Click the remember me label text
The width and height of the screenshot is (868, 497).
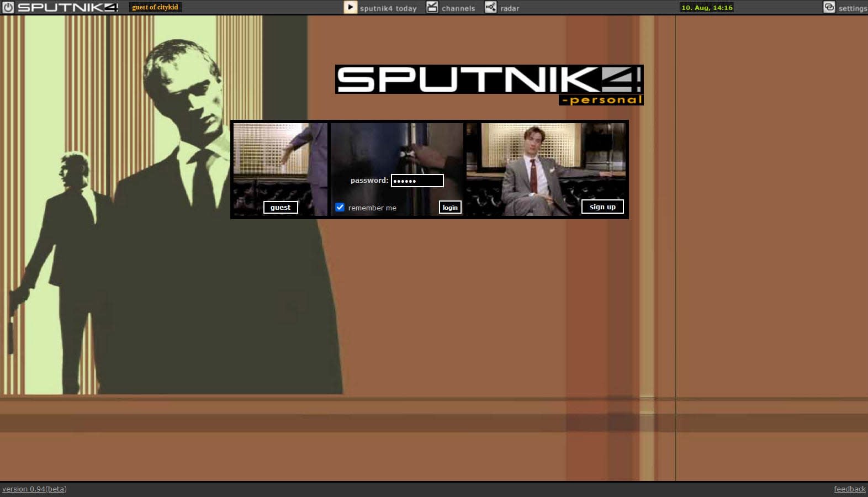pyautogui.click(x=372, y=208)
